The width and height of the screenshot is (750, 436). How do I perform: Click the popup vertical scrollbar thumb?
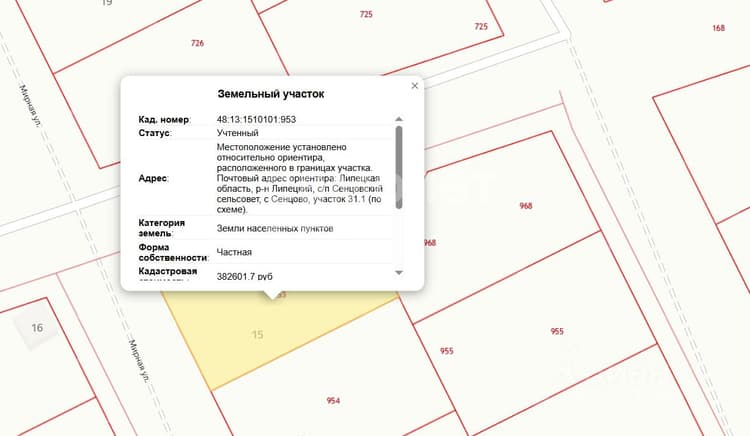point(399,167)
